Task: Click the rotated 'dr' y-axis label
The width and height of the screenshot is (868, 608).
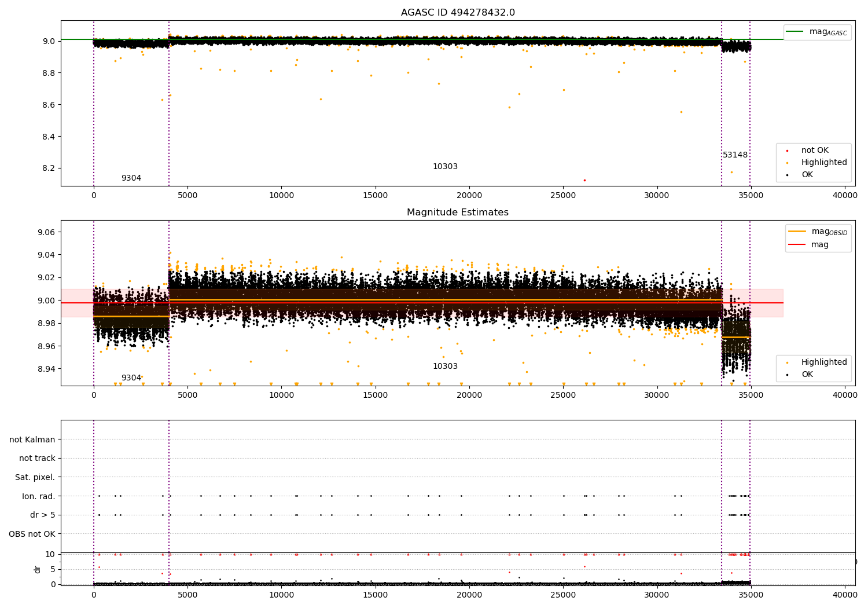Action: 38,569
